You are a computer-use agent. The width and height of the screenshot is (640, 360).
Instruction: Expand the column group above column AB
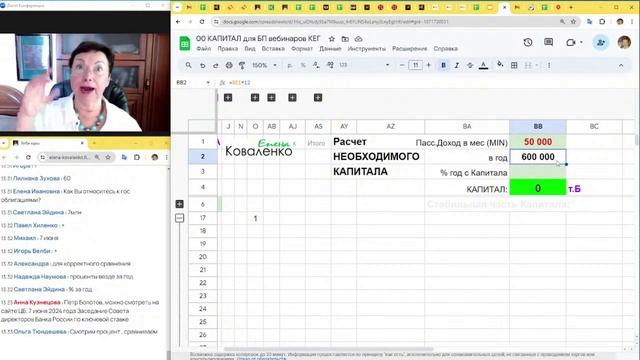(x=271, y=98)
